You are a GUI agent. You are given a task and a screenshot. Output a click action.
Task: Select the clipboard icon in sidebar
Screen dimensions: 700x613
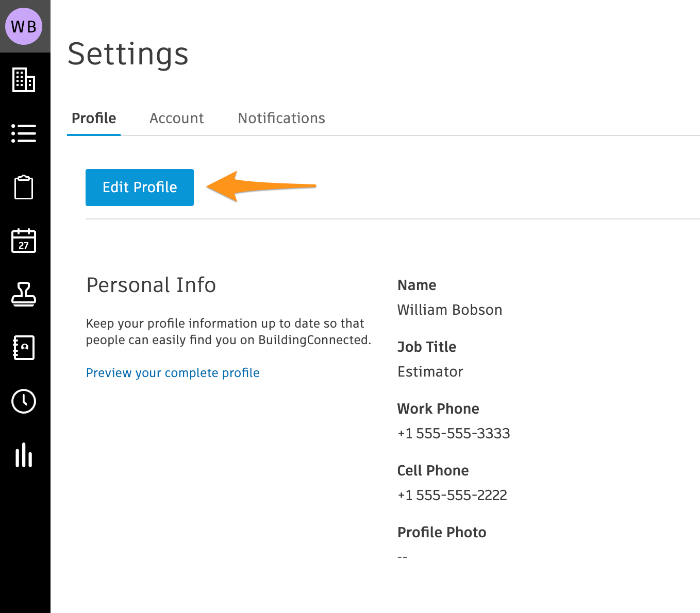coord(24,187)
